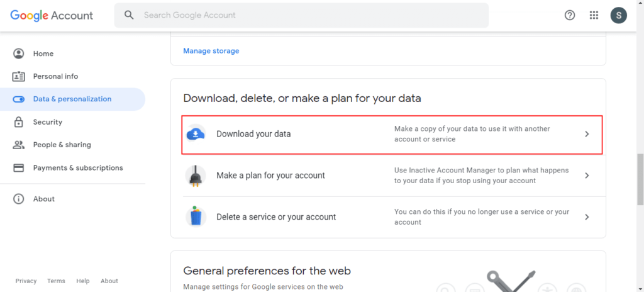
Task: Open chevron next to Make a plan for your account
Action: click(587, 176)
